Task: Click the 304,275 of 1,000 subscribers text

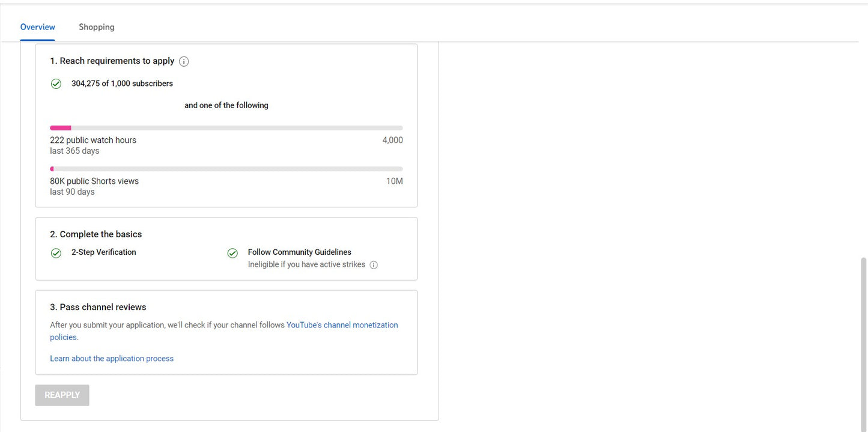Action: coord(122,84)
